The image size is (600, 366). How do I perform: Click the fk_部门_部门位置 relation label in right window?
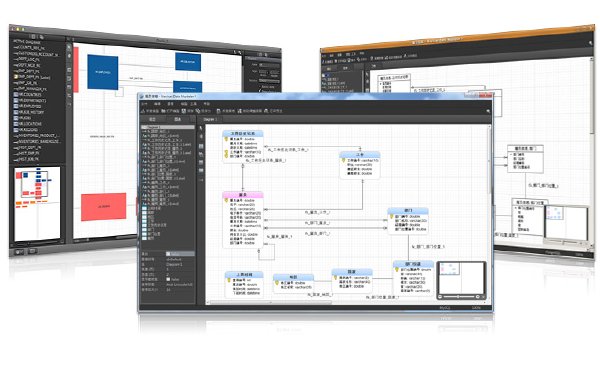pyautogui.click(x=543, y=186)
